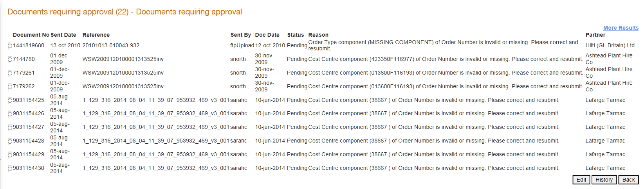Click the Document No column header

click(31, 35)
